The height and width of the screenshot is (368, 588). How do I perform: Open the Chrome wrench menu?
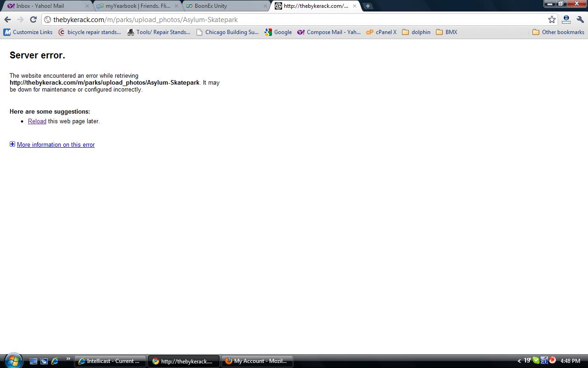pyautogui.click(x=580, y=19)
